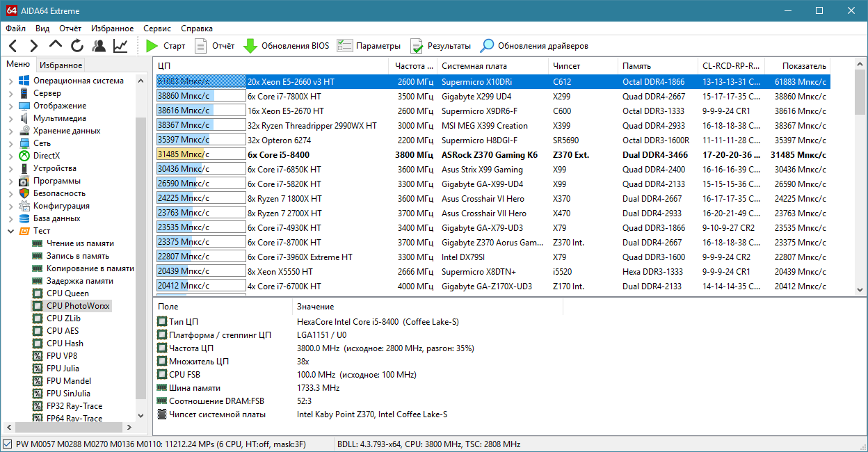Screen dimensions: 868x452
Task: Select the FPU SinJulia test
Action: [x=68, y=394]
